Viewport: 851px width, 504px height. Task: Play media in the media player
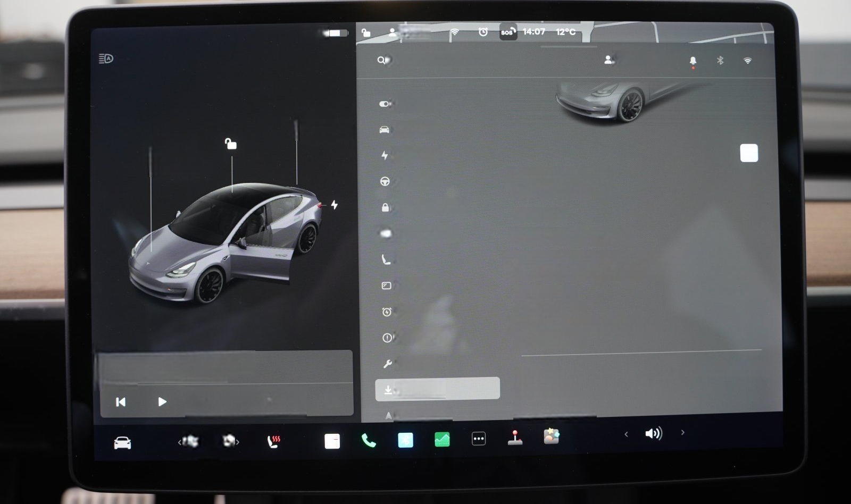pos(162,401)
